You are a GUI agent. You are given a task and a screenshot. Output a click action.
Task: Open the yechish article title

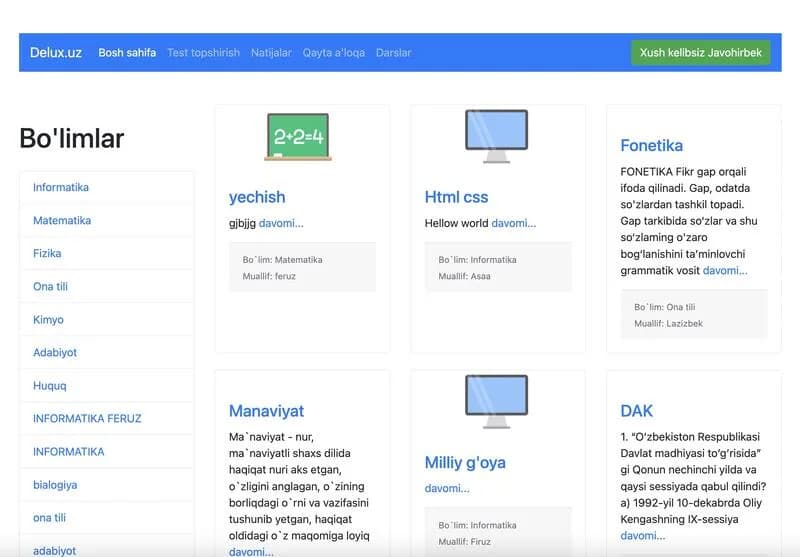257,197
